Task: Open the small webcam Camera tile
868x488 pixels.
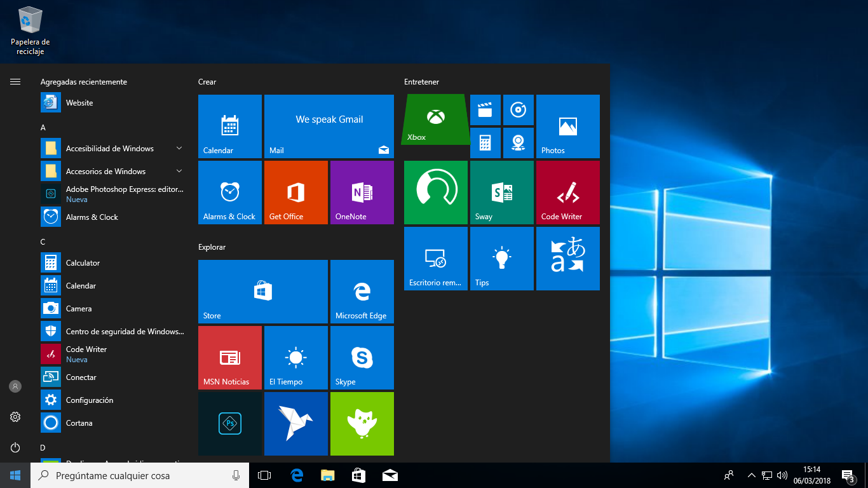Action: tap(519, 143)
